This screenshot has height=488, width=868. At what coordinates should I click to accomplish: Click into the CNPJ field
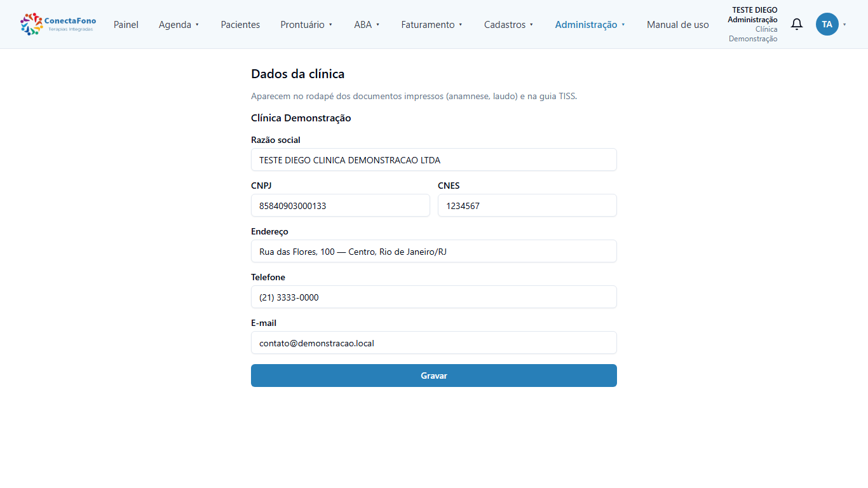point(341,205)
